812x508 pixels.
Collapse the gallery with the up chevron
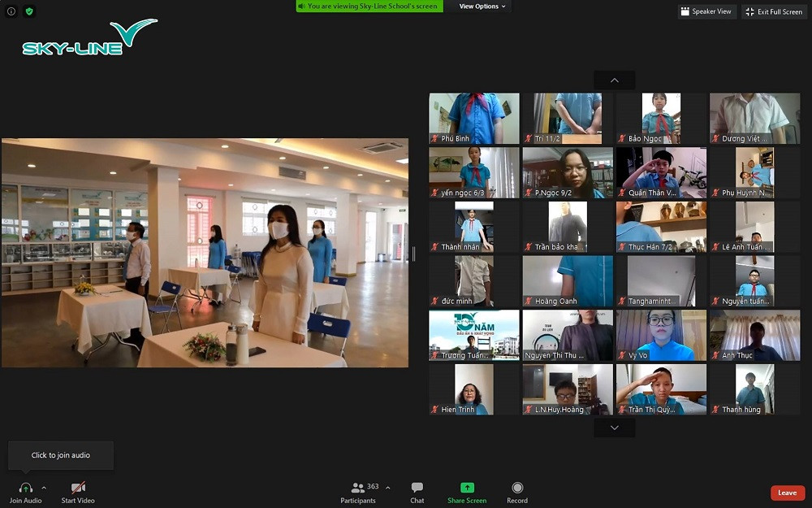(614, 80)
